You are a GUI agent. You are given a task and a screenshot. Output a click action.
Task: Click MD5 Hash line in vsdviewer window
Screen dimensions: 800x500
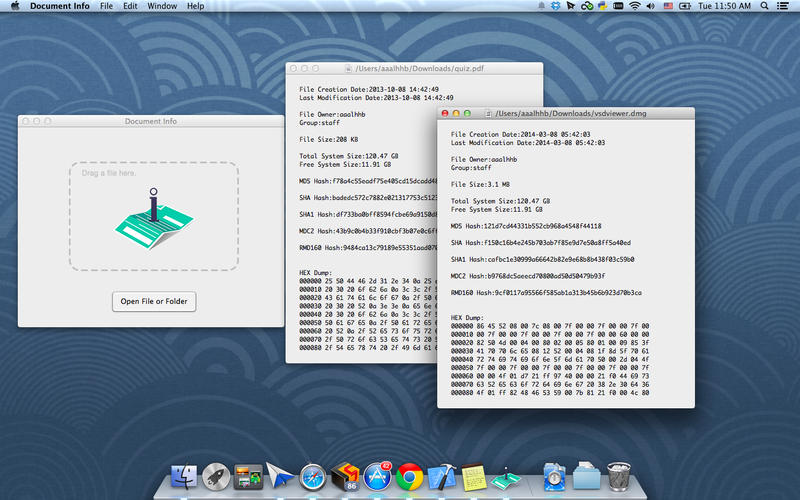coord(526,226)
